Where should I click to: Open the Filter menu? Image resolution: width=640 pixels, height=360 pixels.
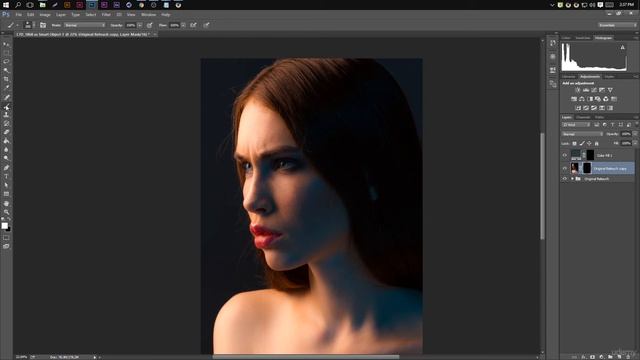click(106, 15)
